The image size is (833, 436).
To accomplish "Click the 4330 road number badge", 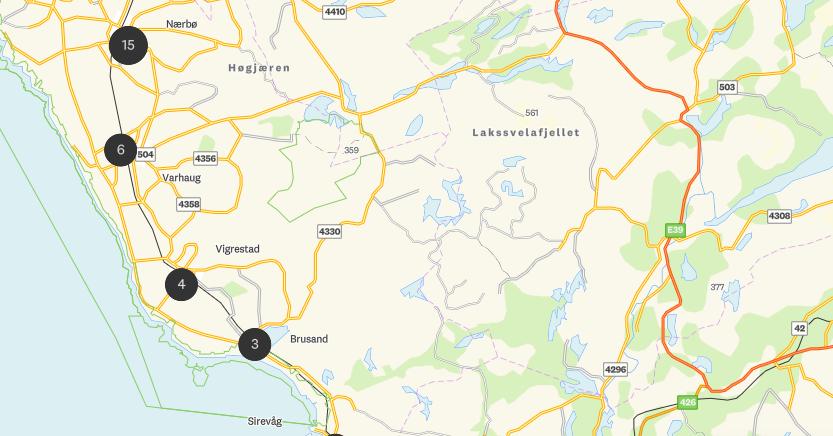I will point(329,232).
